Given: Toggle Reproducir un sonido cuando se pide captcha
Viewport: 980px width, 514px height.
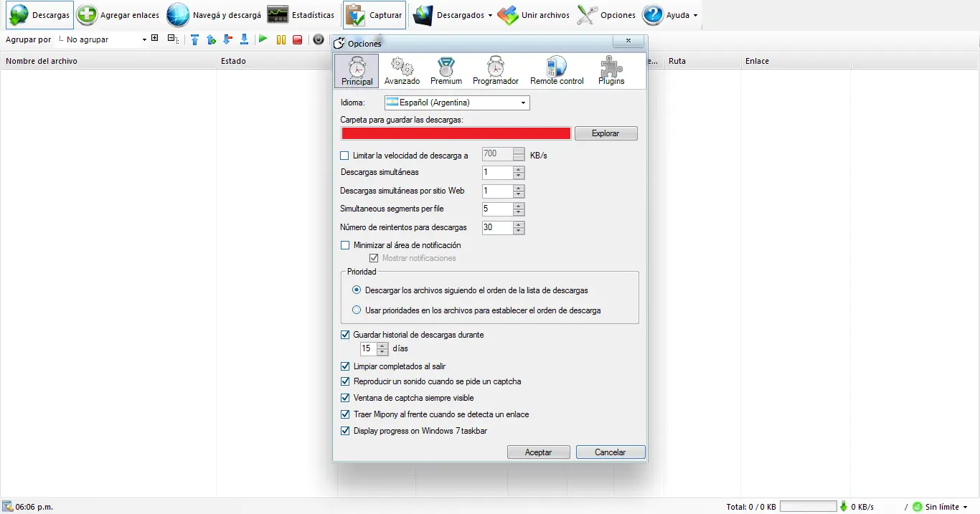Looking at the screenshot, I should click(344, 381).
